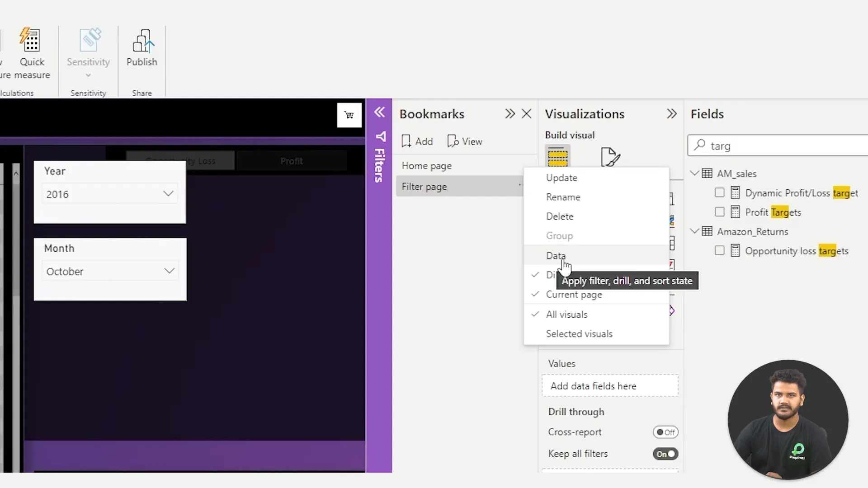
Task: Expand the Filters pane with double arrow
Action: [379, 113]
